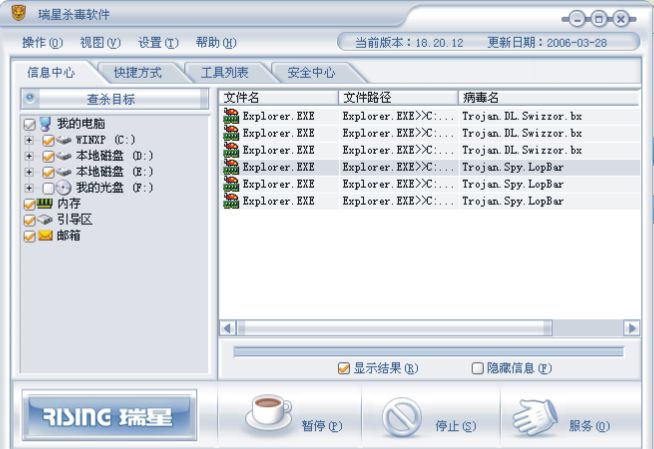654x449 pixels.
Task: Expand the 我的光盘 (F:) tree node
Action: point(29,188)
